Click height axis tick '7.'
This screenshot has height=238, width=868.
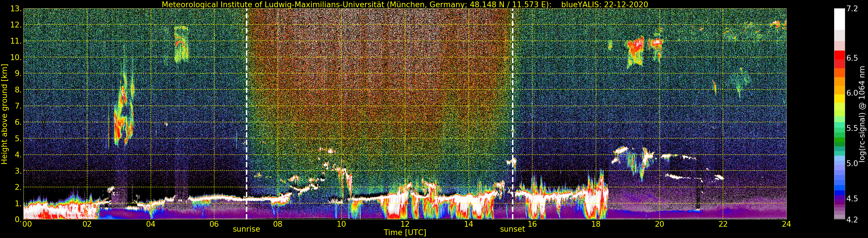[x=18, y=106]
